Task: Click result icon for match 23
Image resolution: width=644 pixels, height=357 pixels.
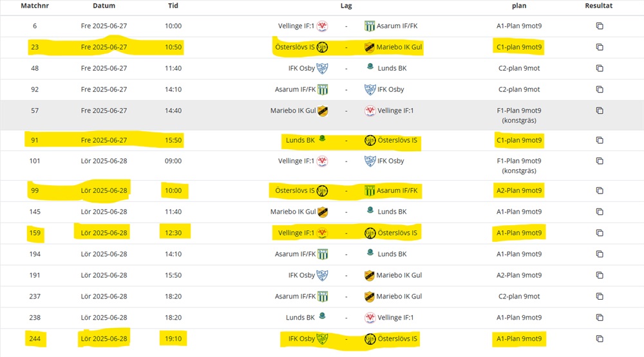Action: coord(599,47)
